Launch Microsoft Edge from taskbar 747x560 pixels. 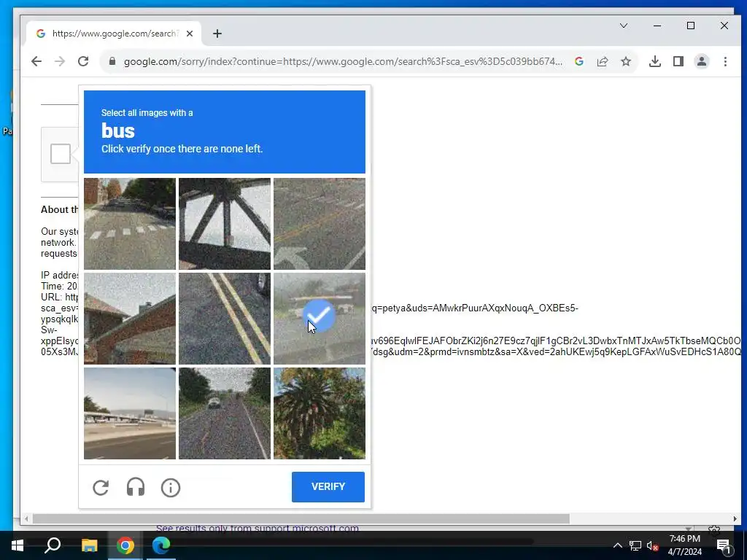[161, 545]
